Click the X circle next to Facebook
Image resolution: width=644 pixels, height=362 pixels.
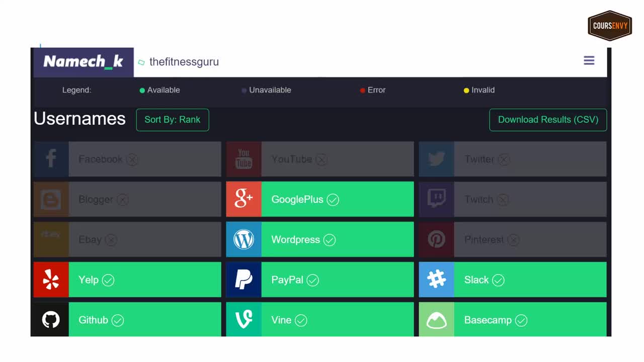132,159
